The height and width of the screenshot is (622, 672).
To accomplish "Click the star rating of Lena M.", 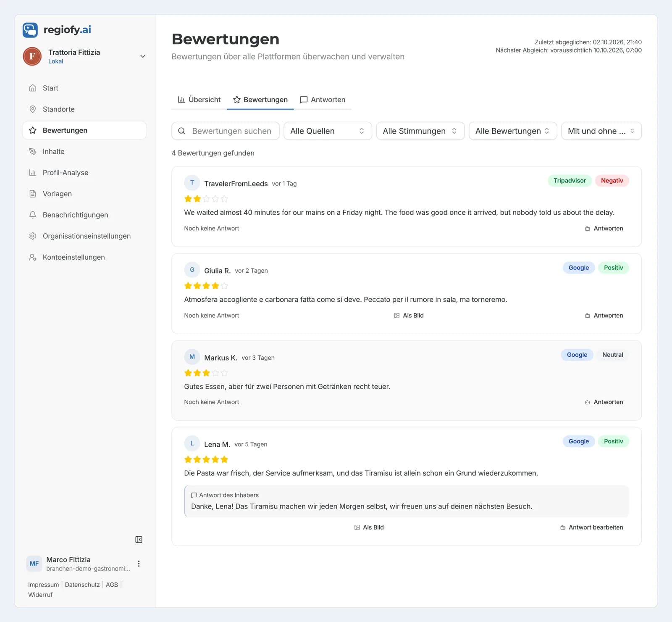I will tap(206, 459).
